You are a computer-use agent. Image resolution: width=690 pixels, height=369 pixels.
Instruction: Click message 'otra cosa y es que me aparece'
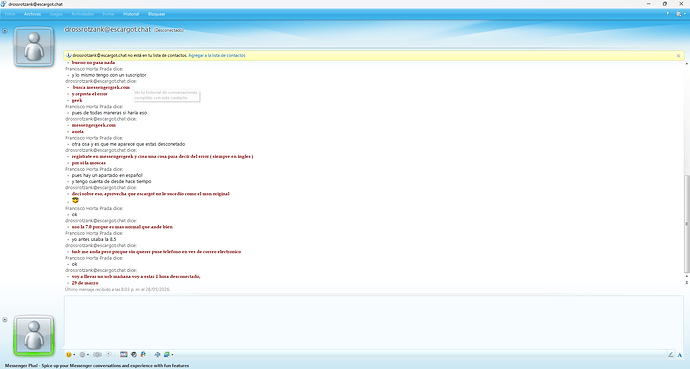128,144
